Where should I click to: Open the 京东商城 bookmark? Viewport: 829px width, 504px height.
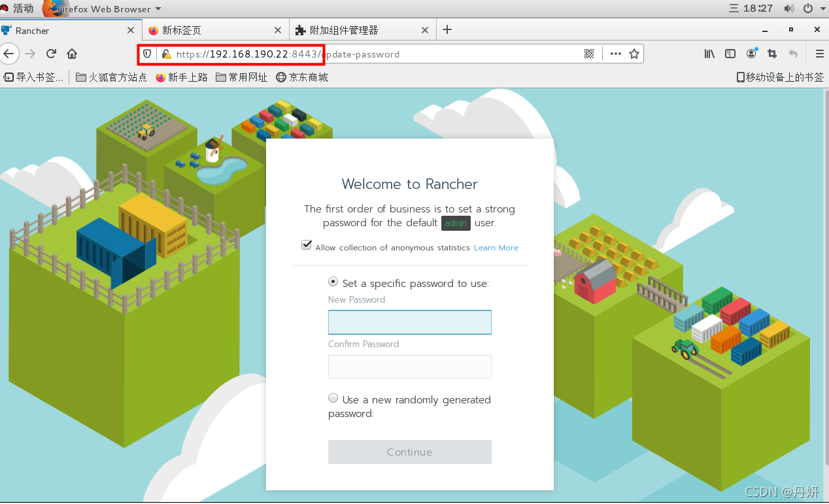tap(301, 77)
